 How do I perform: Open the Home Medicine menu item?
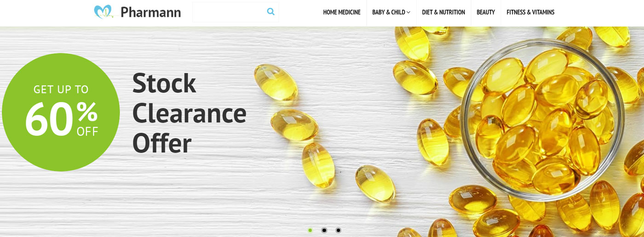[x=342, y=12]
